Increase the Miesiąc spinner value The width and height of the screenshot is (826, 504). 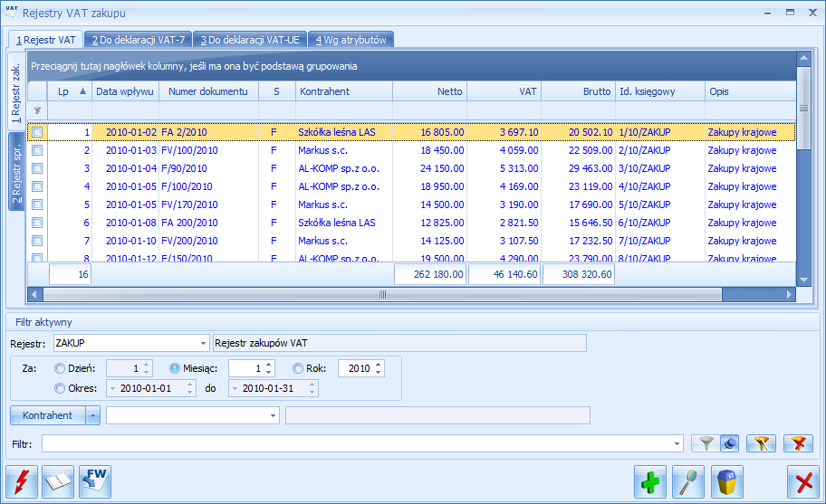(269, 365)
